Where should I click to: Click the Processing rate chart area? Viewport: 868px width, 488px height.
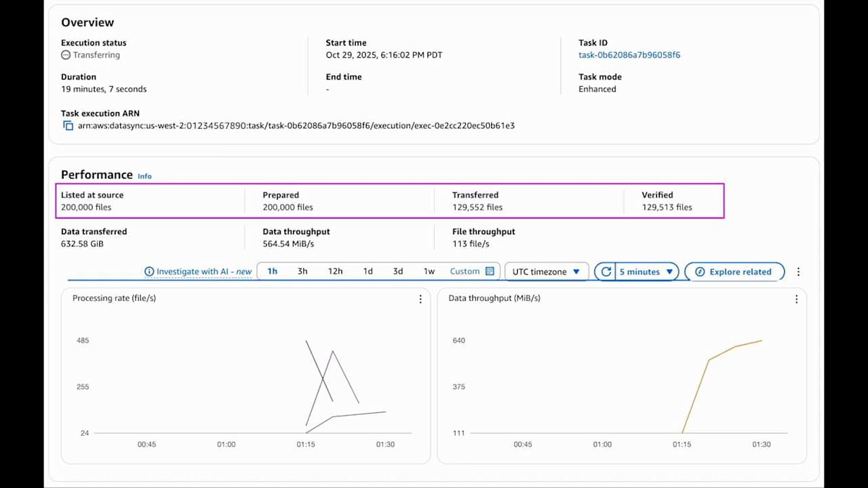246,383
